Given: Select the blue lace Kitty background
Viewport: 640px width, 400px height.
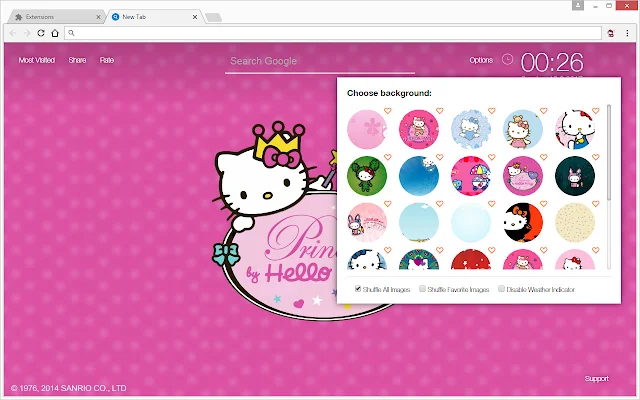Looking at the screenshot, I should pyautogui.click(x=471, y=129).
